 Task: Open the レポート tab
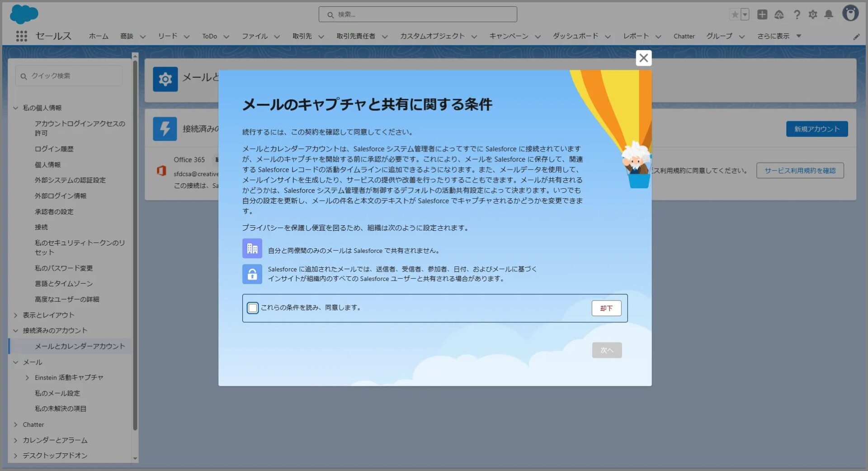pos(636,36)
